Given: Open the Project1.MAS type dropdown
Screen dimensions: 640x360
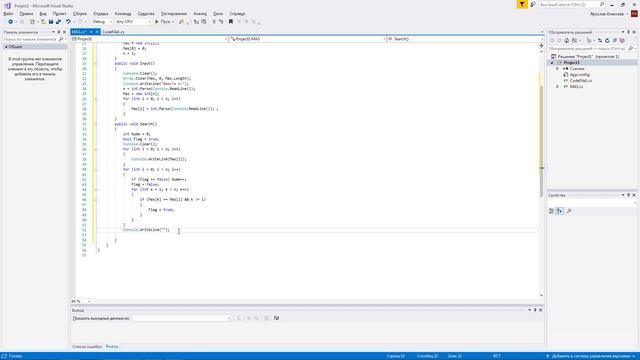Looking at the screenshot, I should [x=307, y=39].
